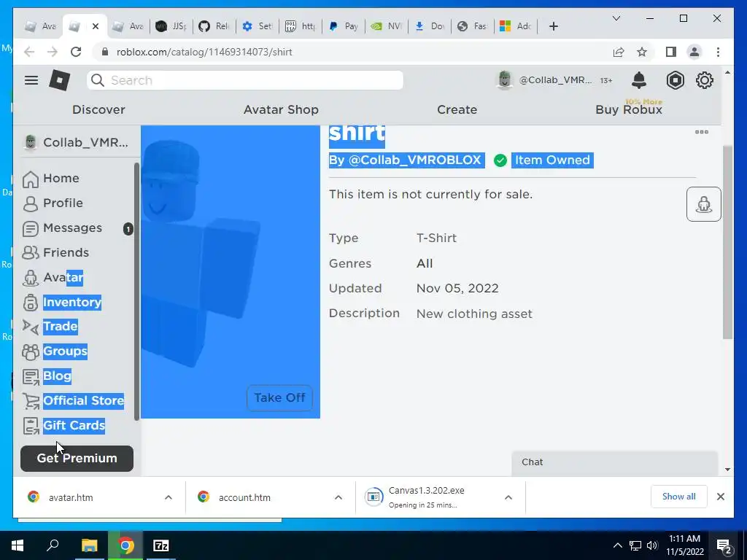Click the shirt avatar preview thumbnail

pos(231,272)
